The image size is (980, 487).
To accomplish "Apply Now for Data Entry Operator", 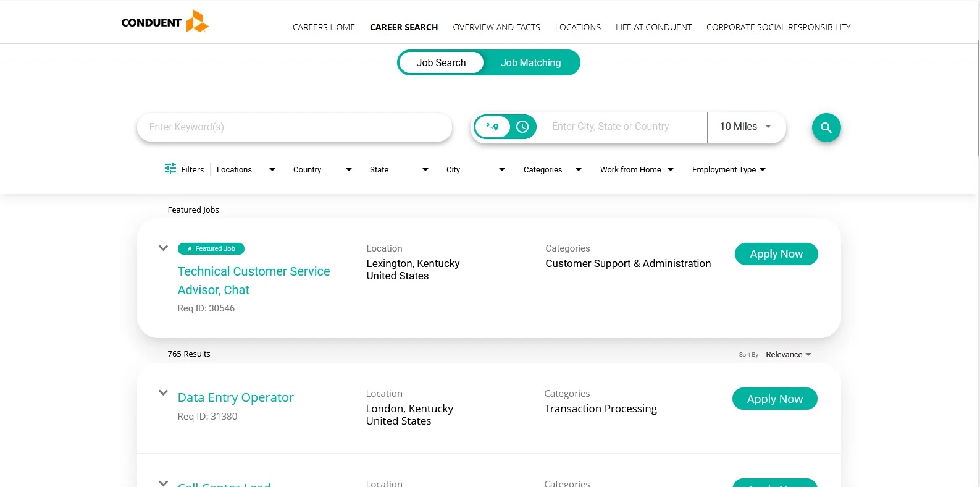I will tap(775, 399).
